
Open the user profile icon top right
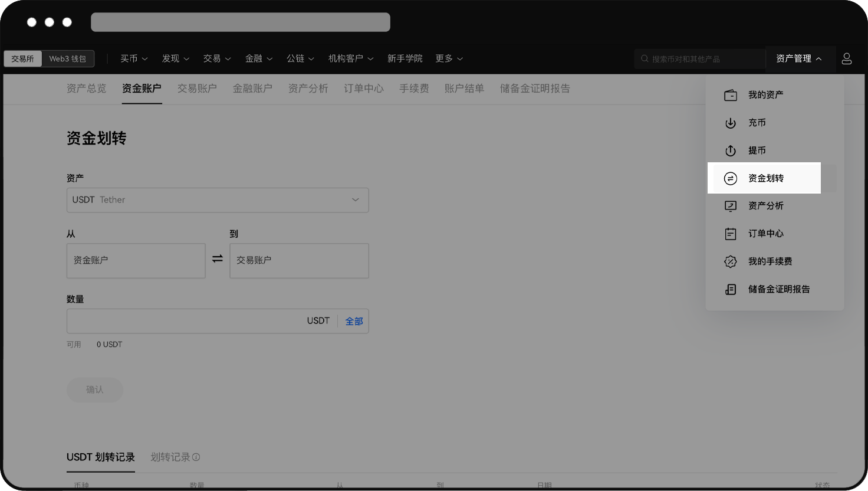(847, 58)
